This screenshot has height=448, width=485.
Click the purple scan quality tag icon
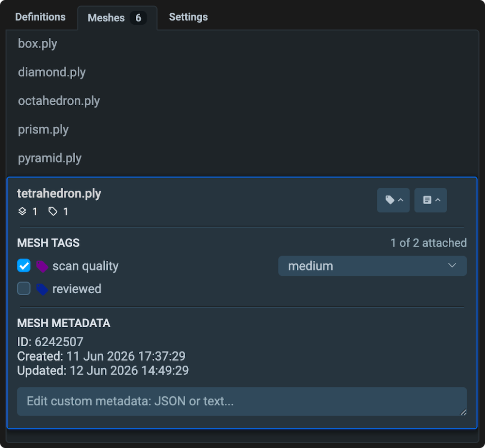[x=42, y=266]
